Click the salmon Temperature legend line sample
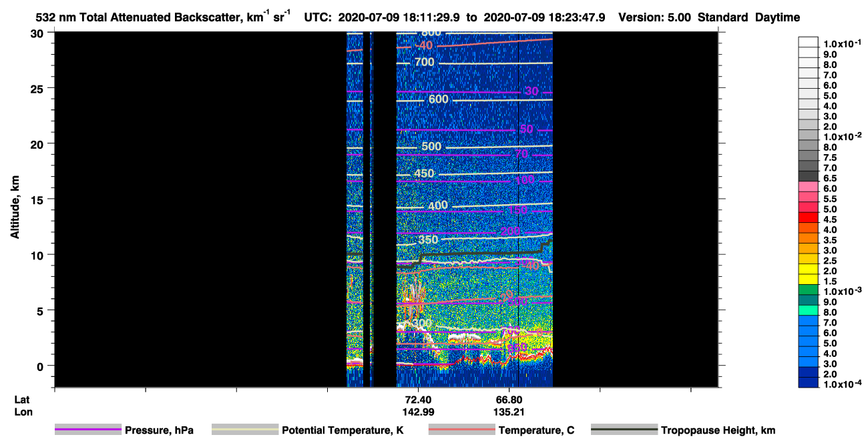This screenshot has height=445, width=868. [x=461, y=430]
